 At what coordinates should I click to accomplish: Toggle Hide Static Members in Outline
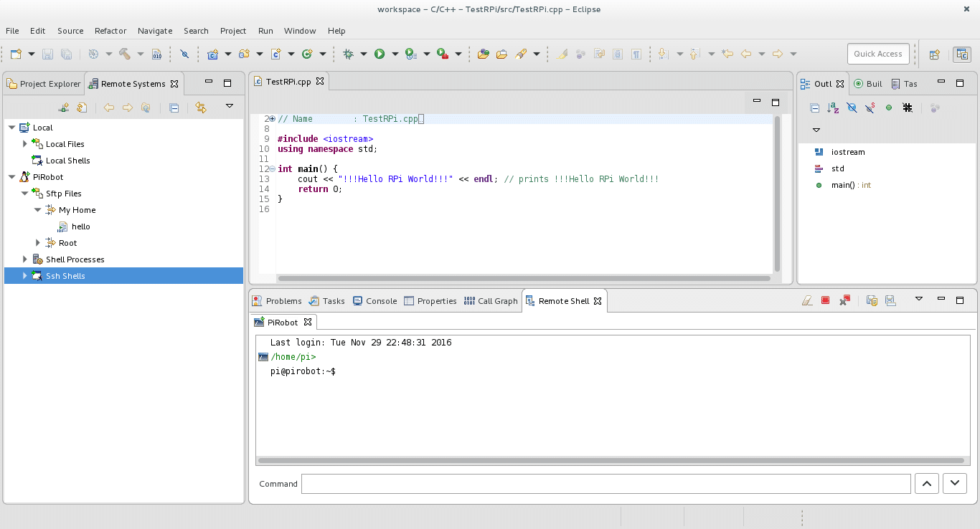pyautogui.click(x=870, y=108)
